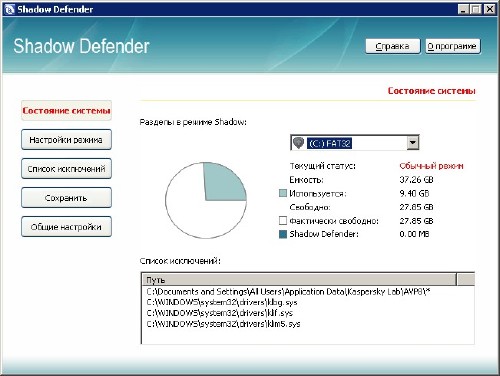Switch to Состояние системы section

pyautogui.click(x=66, y=111)
